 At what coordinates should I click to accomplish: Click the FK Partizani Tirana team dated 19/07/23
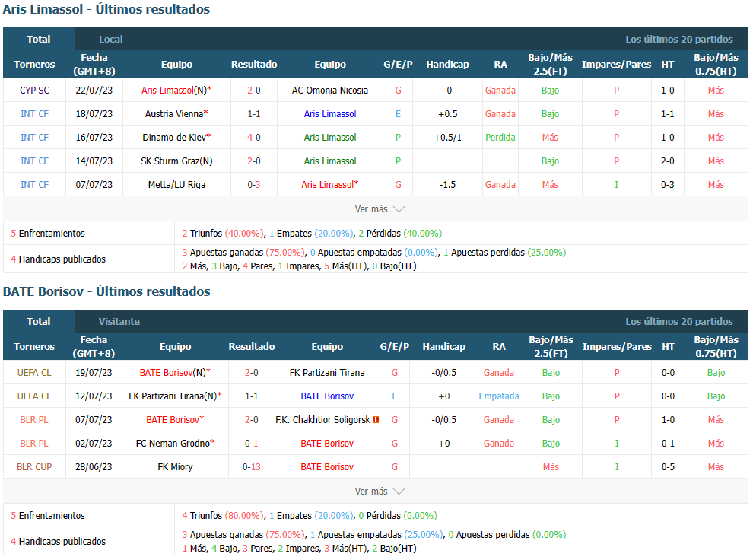click(327, 373)
